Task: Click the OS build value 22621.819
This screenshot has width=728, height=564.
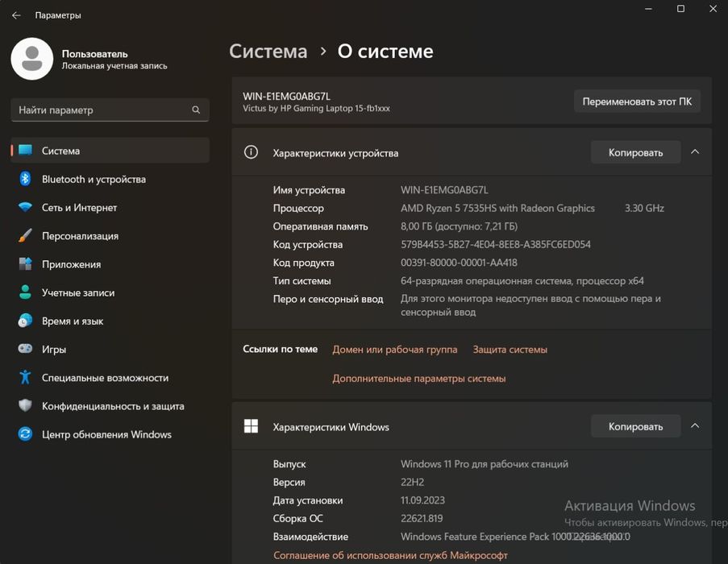Action: 422,518
